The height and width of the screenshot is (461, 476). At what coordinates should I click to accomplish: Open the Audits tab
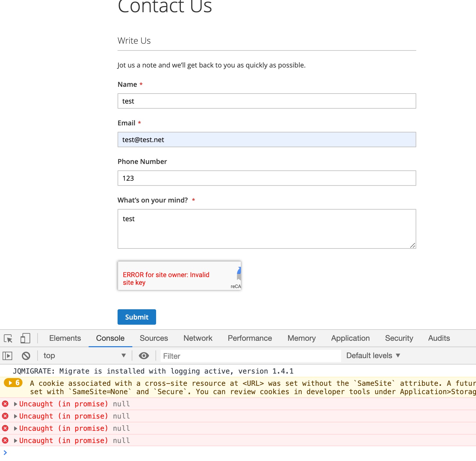point(439,338)
